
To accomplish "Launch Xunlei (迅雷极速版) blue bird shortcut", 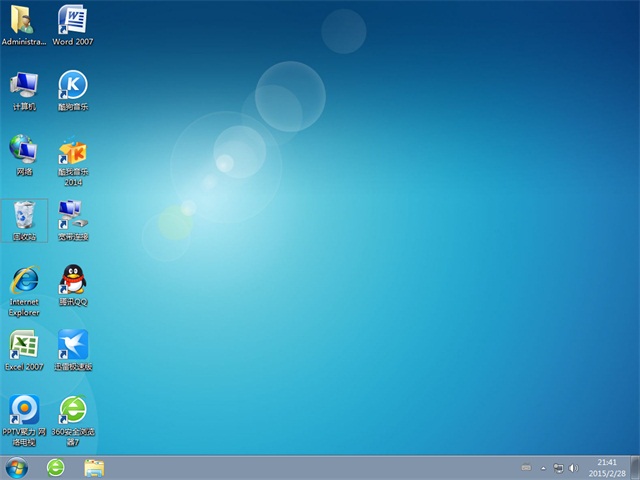I will [72, 346].
